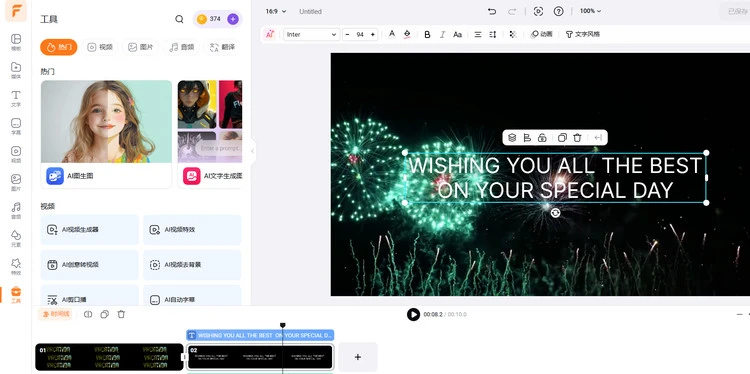750x374 pixels.
Task: Select timeline clip 02 thumbnail
Action: tap(260, 357)
